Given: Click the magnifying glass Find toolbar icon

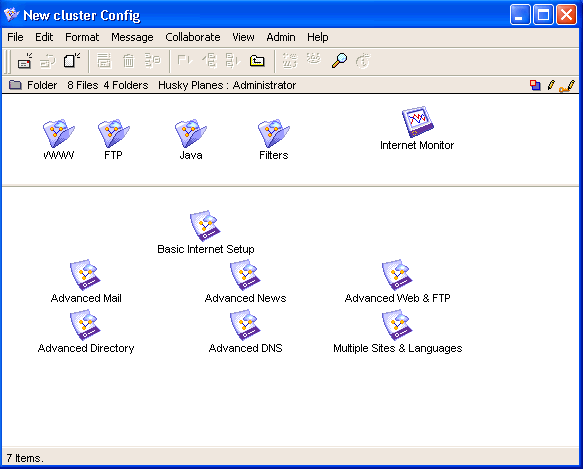Looking at the screenshot, I should [x=339, y=61].
